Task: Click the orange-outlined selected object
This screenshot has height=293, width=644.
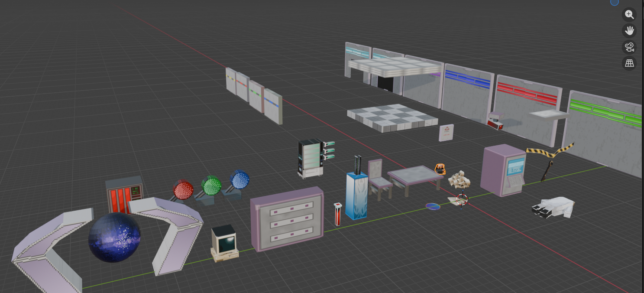Action: (440, 169)
